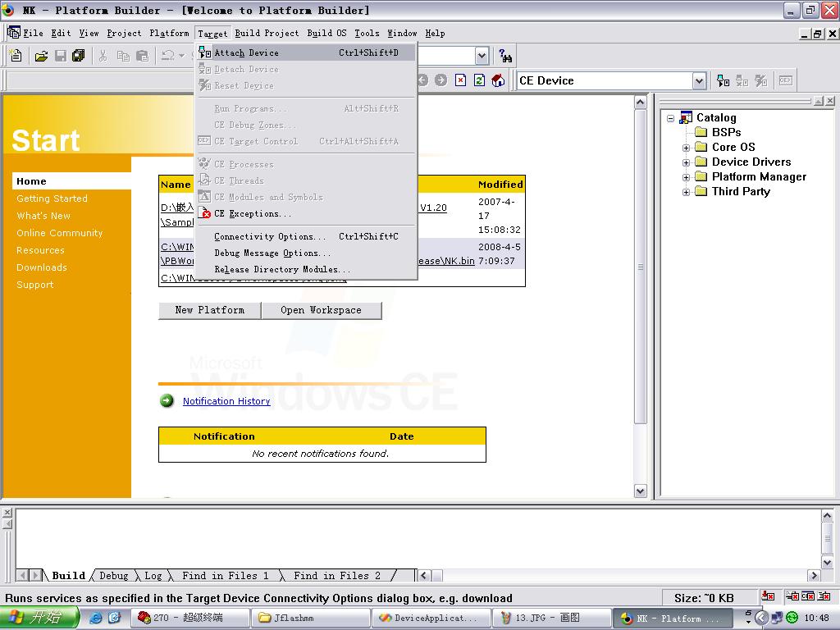Switch to the Debug output tab
Image resolution: width=840 pixels, height=630 pixels.
(x=113, y=576)
